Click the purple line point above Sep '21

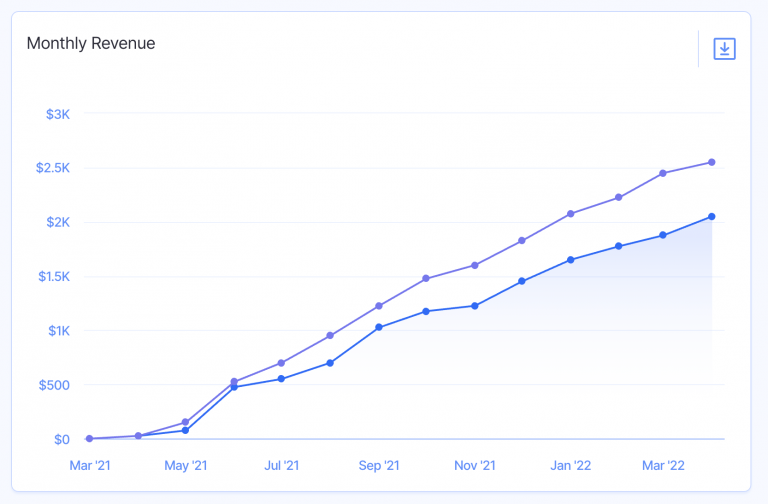pyautogui.click(x=379, y=306)
